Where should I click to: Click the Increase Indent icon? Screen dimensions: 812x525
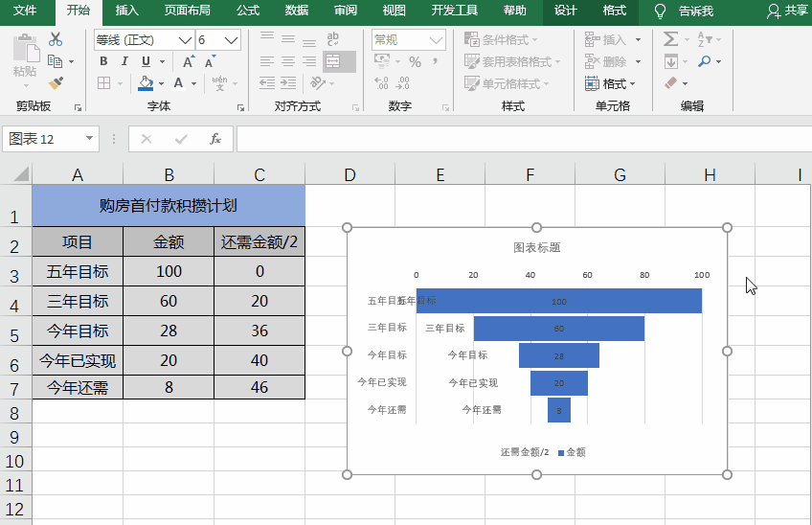[x=288, y=83]
